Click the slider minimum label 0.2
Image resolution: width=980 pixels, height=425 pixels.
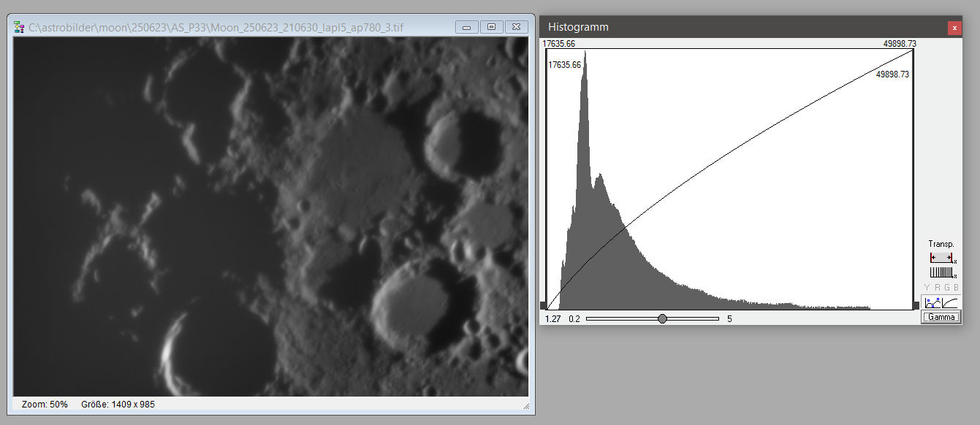(574, 318)
